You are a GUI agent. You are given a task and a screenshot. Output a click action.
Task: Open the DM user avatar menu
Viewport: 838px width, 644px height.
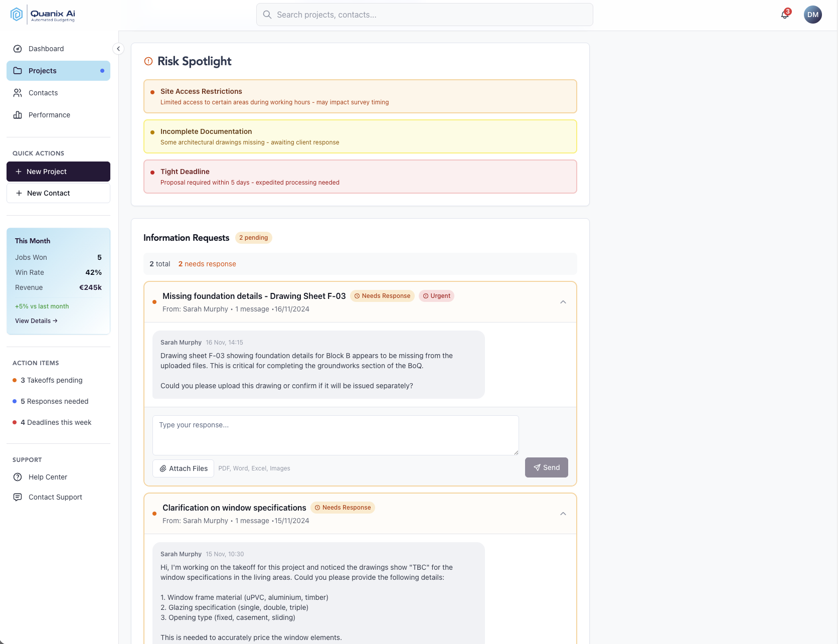point(812,15)
